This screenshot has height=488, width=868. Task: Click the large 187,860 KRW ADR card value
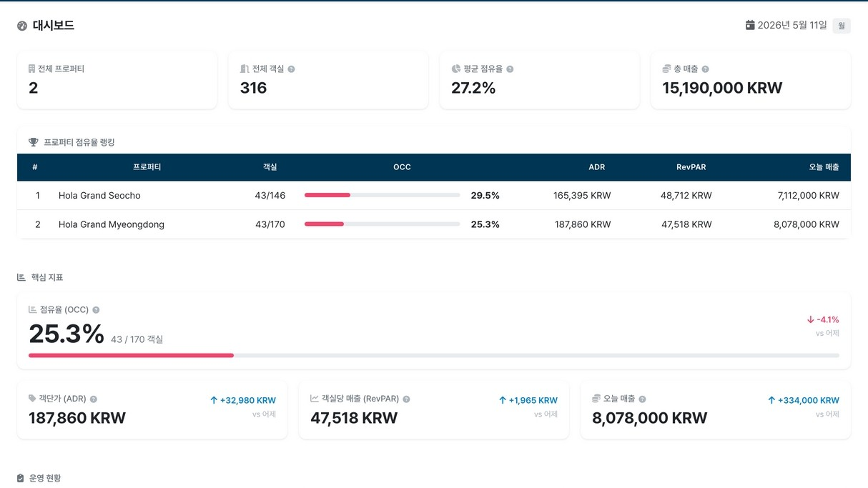77,418
